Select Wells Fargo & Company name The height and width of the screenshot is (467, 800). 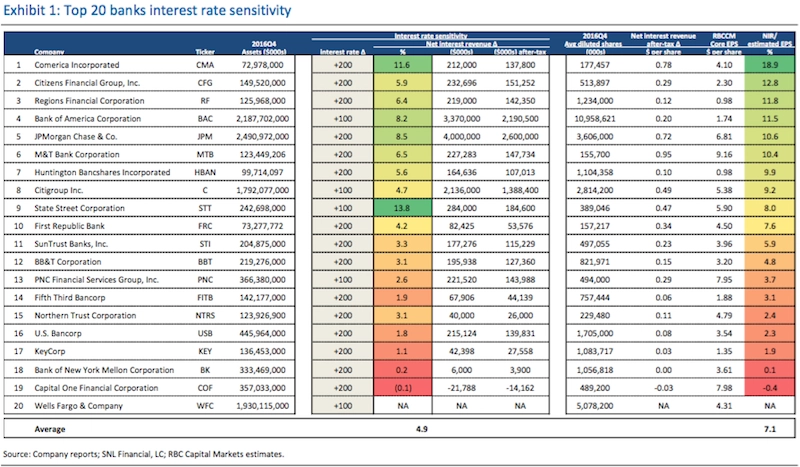[x=79, y=406]
